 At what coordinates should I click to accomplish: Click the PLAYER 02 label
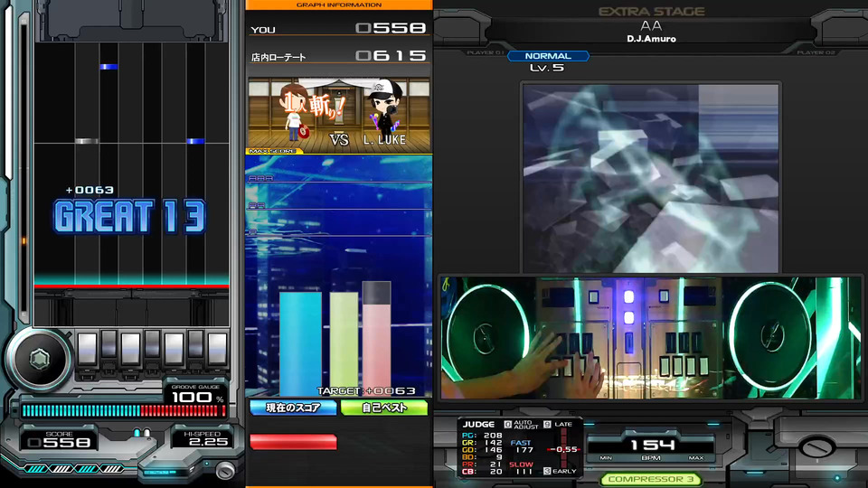click(816, 52)
